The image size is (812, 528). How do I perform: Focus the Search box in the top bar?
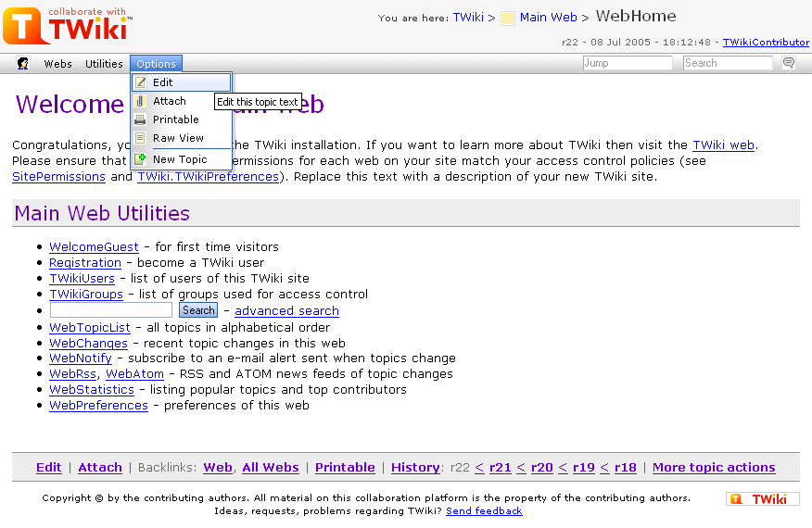click(x=728, y=63)
